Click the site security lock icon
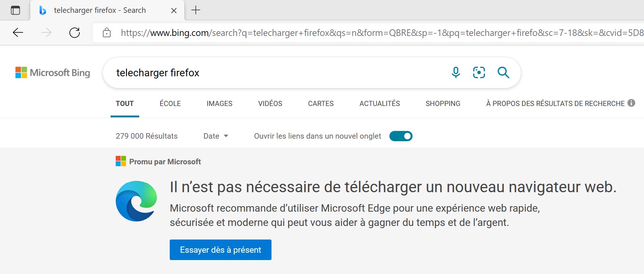 [107, 33]
